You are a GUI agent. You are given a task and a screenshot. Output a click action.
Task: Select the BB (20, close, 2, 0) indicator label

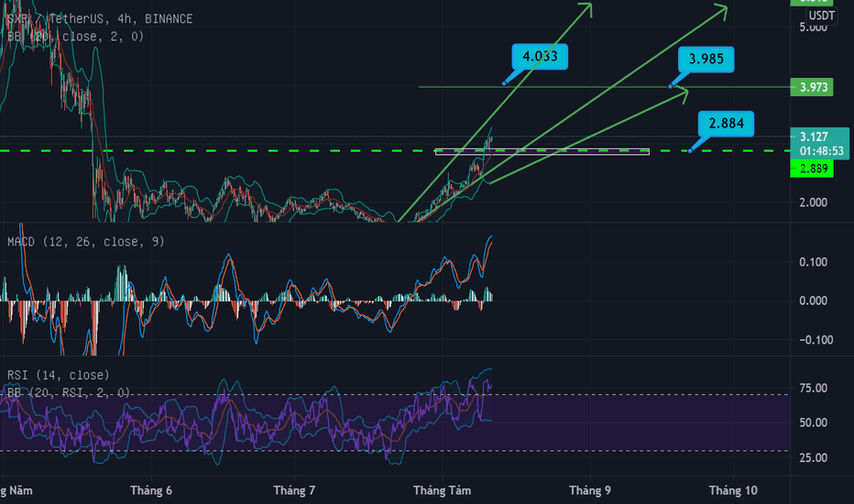76,37
